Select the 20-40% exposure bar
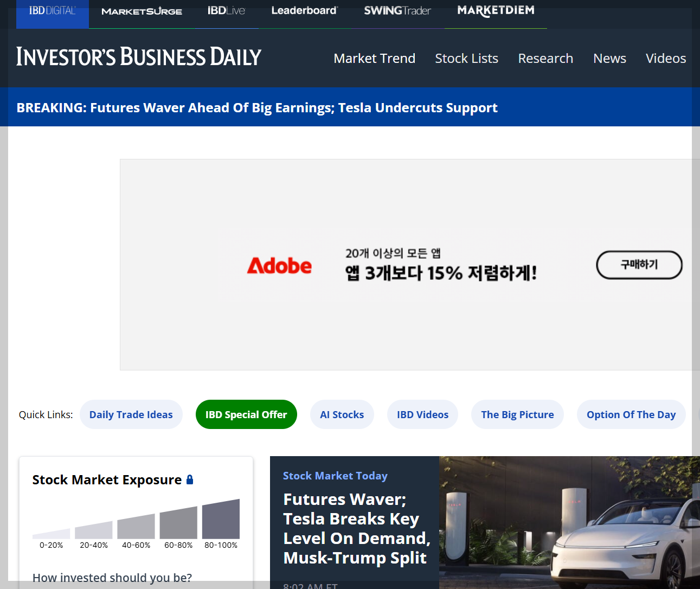The height and width of the screenshot is (589, 700). (94, 530)
